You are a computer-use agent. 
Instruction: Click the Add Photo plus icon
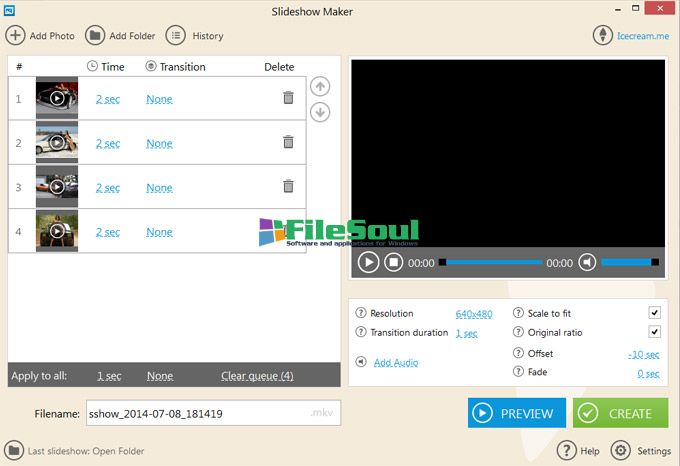[x=16, y=36]
